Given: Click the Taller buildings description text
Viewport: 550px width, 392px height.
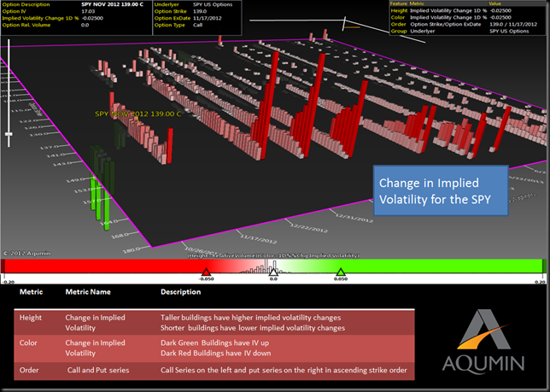Looking at the screenshot, I should 250,318.
